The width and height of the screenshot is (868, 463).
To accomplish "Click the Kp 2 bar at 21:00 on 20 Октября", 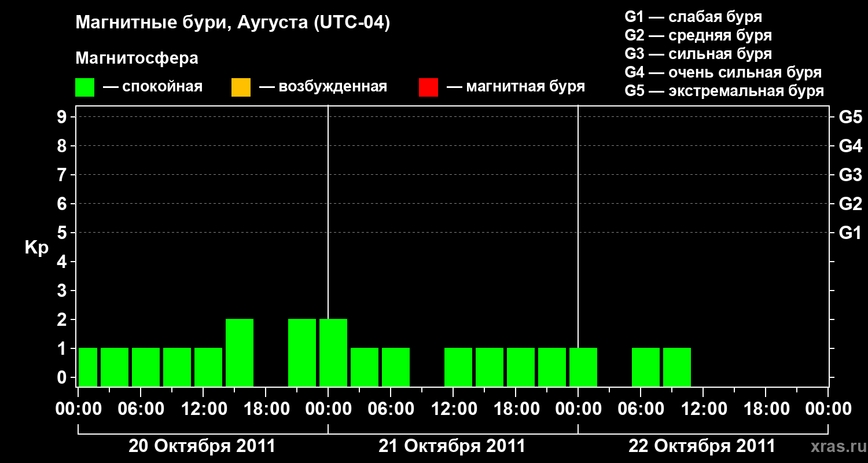I will [x=302, y=352].
